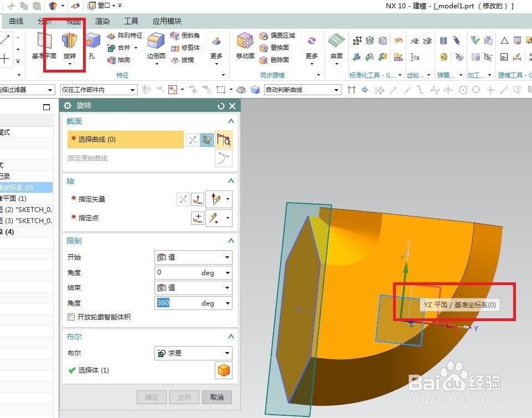
Task: Toggle reverse direction beside 选择曲线
Action: (192, 140)
